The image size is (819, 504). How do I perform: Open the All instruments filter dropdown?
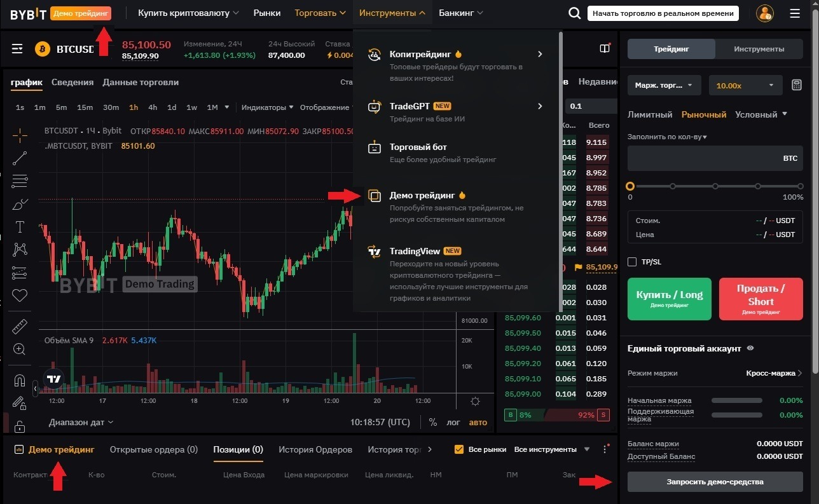552,449
